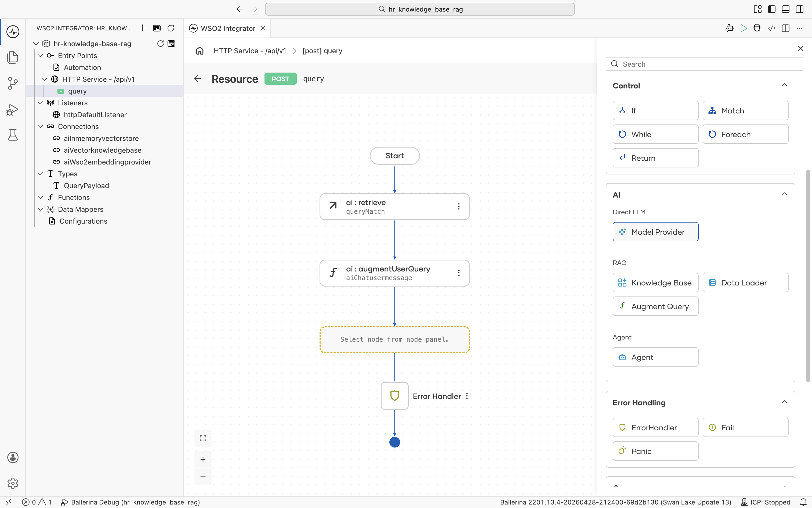Collapse HTTP Service - /api/v1 tree node

click(x=45, y=79)
